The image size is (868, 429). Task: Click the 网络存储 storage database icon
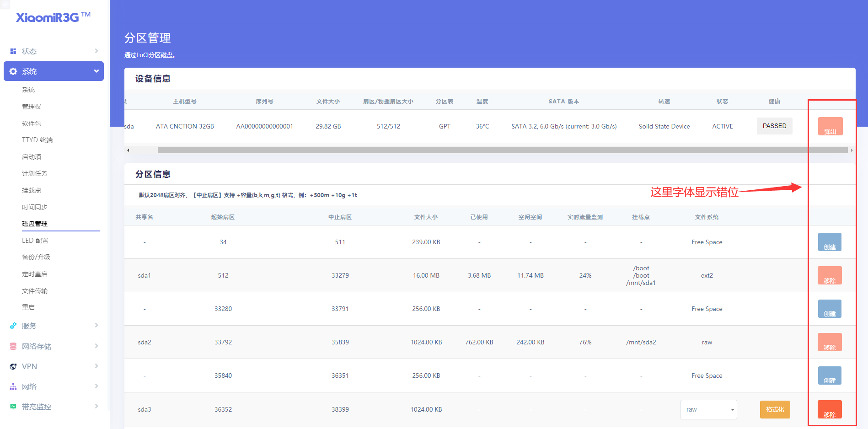click(x=12, y=346)
